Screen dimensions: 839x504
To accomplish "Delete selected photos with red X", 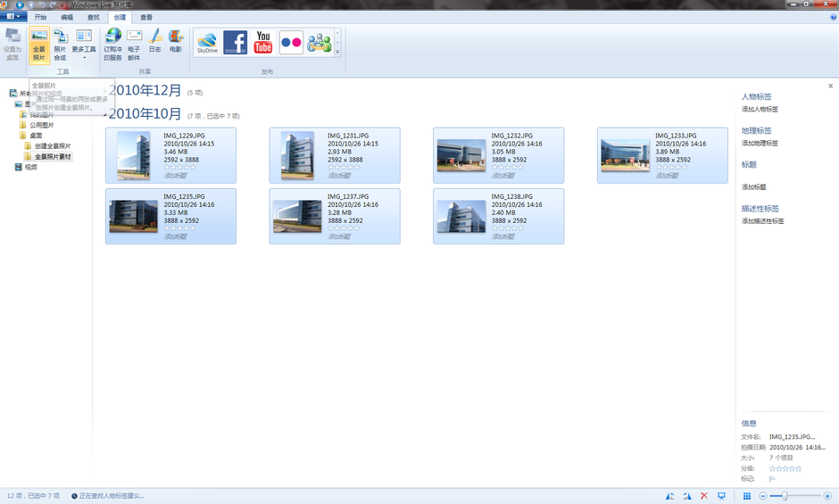I will click(704, 496).
